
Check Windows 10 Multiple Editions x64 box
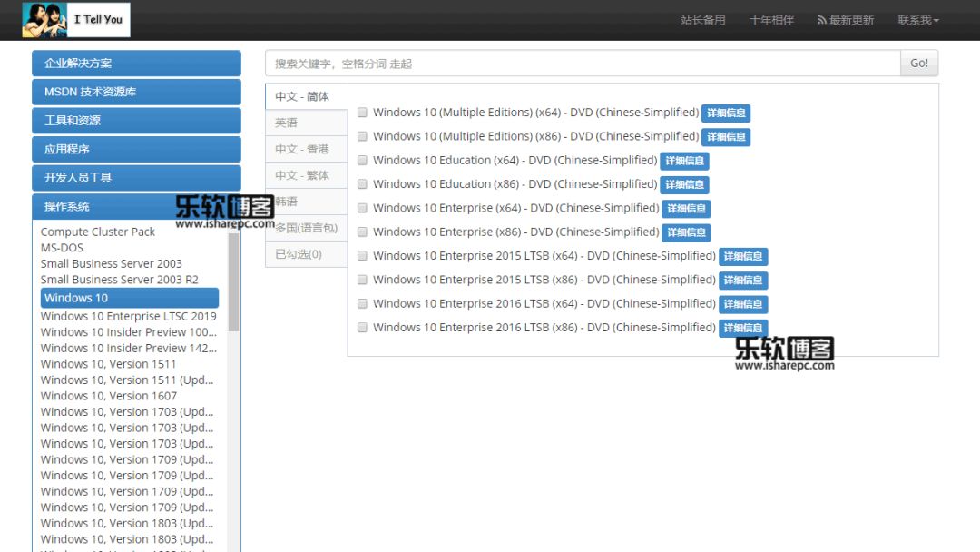point(362,113)
